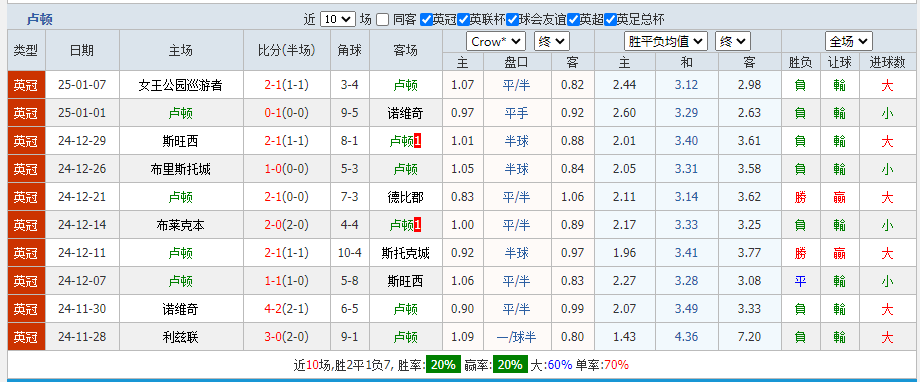Click score 1-0(0-0) for 布里斯托城
Screen dimensions: 920x382
pyautogui.click(x=286, y=169)
